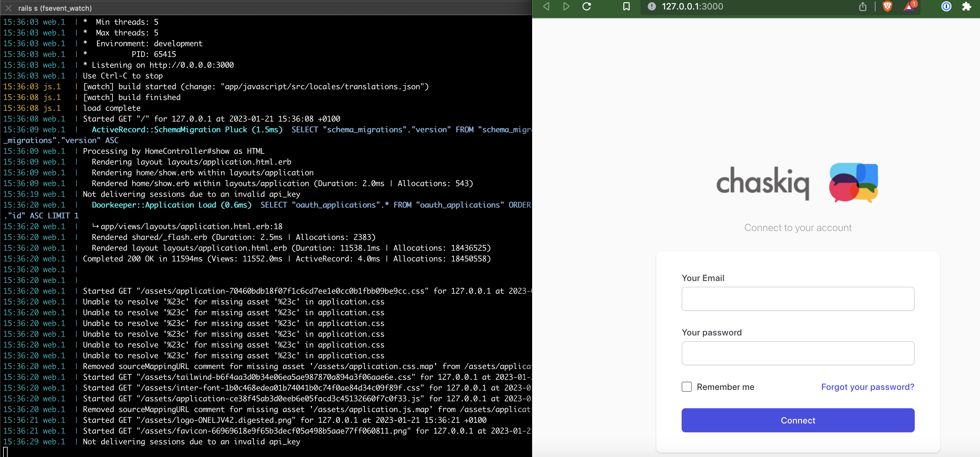Open the browser extensions puzzle icon
This screenshot has height=457, width=980.
pos(967,6)
